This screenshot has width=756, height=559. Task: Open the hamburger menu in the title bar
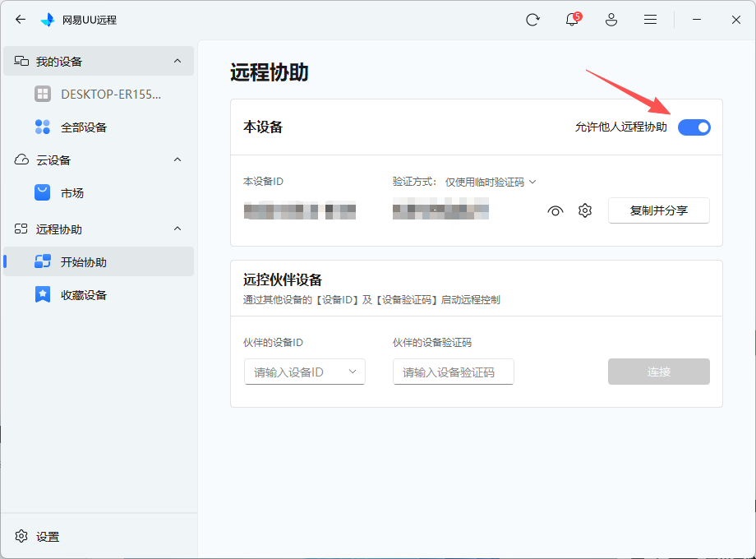pyautogui.click(x=650, y=19)
